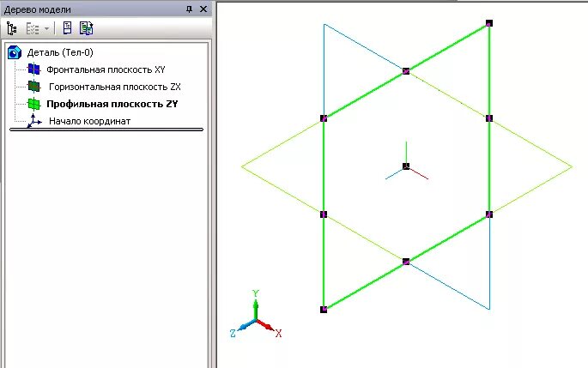
Task: Select Профильная плоскость ZY in tree
Action: [x=112, y=104]
